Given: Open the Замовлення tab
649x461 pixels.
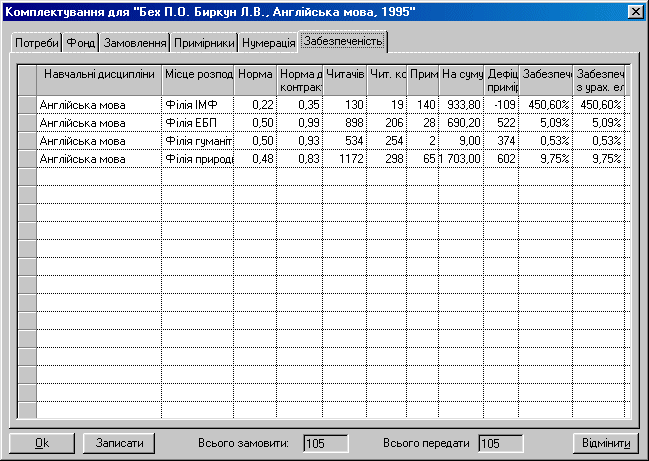Looking at the screenshot, I should pos(135,43).
